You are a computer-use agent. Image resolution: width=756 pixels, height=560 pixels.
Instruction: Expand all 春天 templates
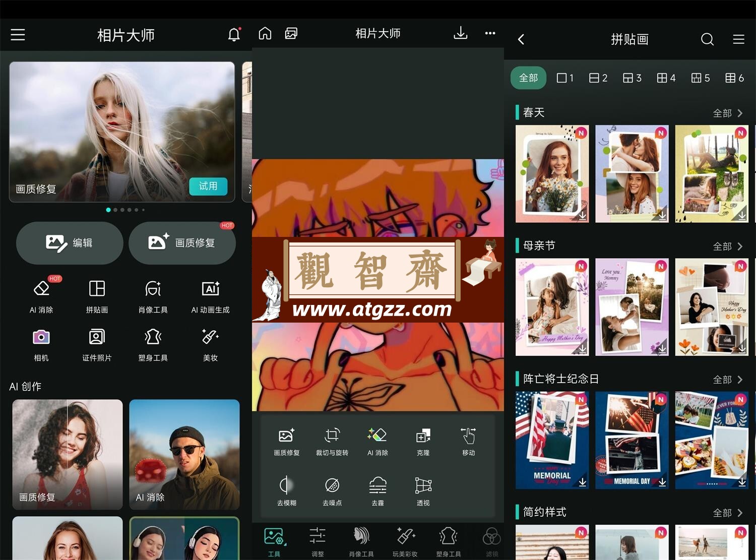click(728, 113)
